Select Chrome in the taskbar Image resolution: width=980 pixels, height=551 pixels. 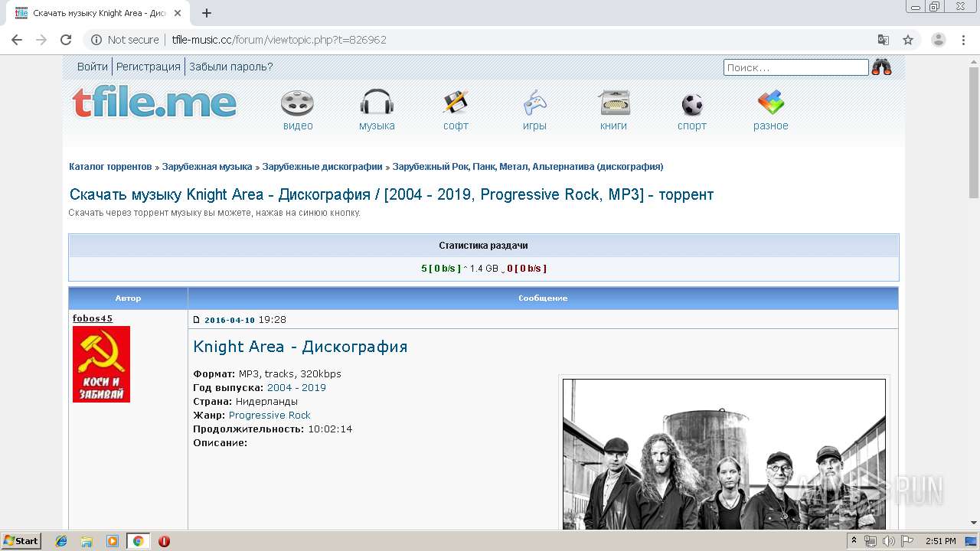click(x=138, y=541)
